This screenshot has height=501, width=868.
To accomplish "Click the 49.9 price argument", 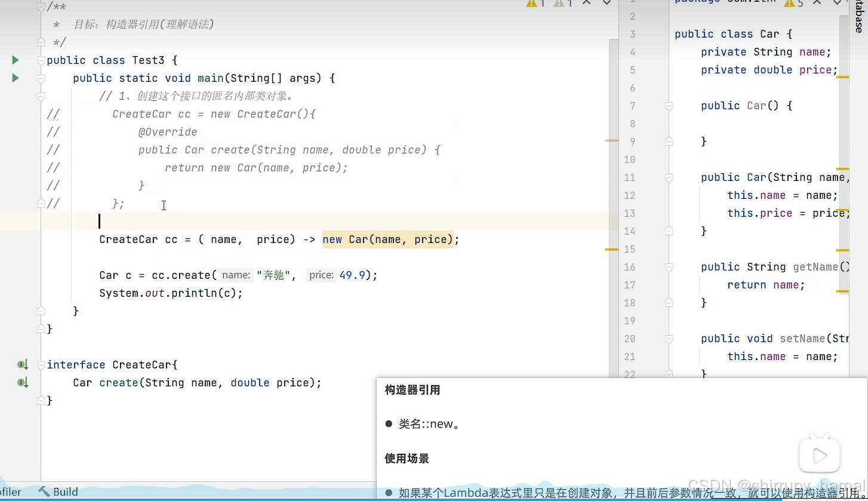I will tap(352, 275).
